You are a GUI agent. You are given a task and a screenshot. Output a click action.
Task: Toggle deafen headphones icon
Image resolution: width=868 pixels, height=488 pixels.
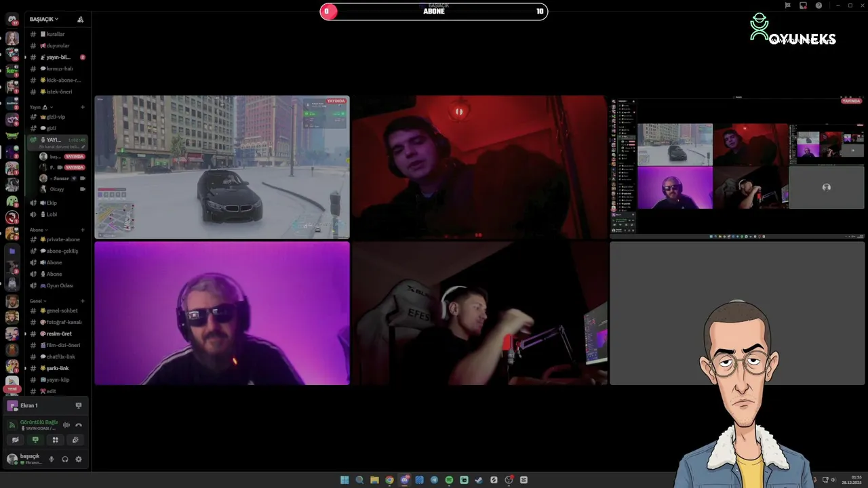[65, 459]
